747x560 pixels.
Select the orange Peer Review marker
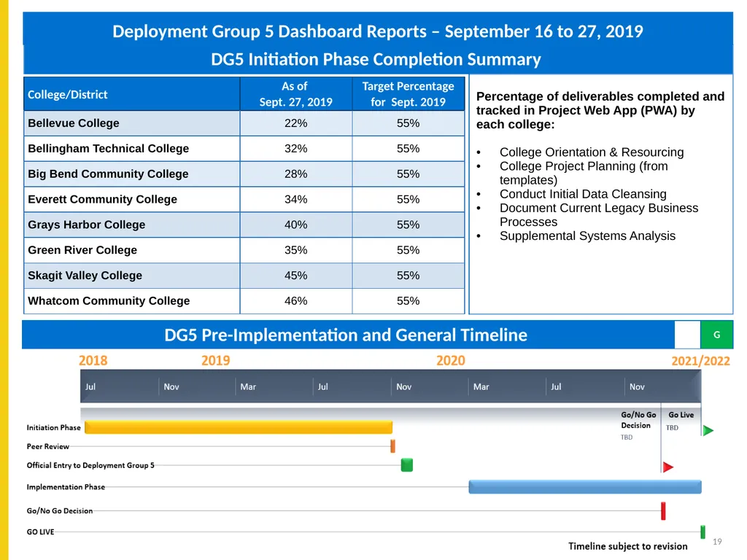(392, 446)
